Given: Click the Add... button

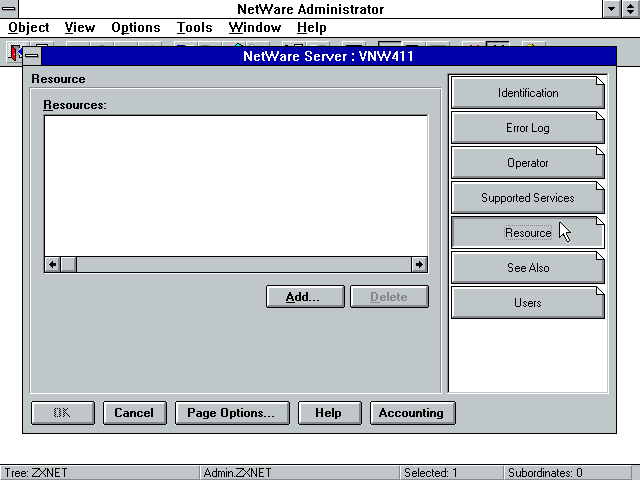Looking at the screenshot, I should (x=305, y=297).
